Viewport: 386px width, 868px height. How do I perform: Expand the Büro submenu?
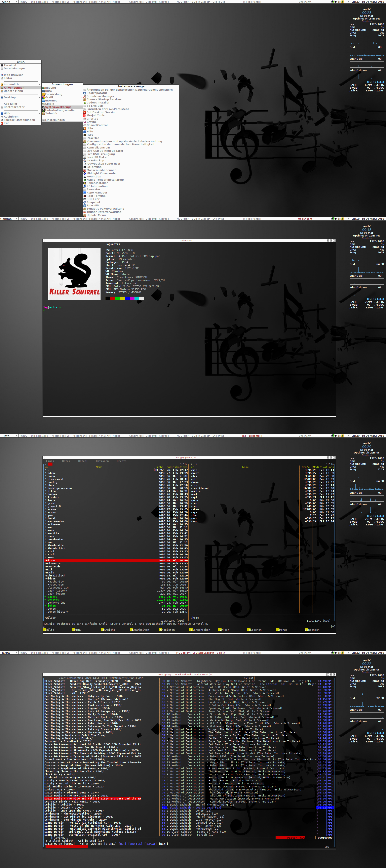[x=62, y=91]
